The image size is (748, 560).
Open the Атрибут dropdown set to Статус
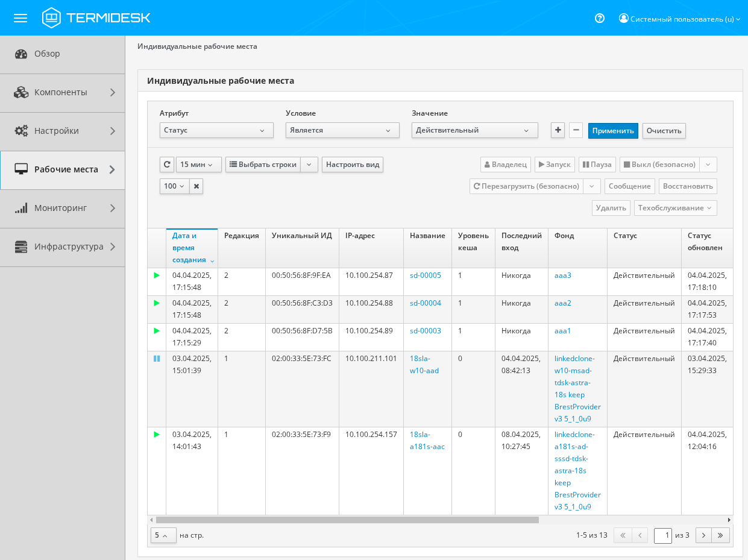pyautogui.click(x=216, y=130)
